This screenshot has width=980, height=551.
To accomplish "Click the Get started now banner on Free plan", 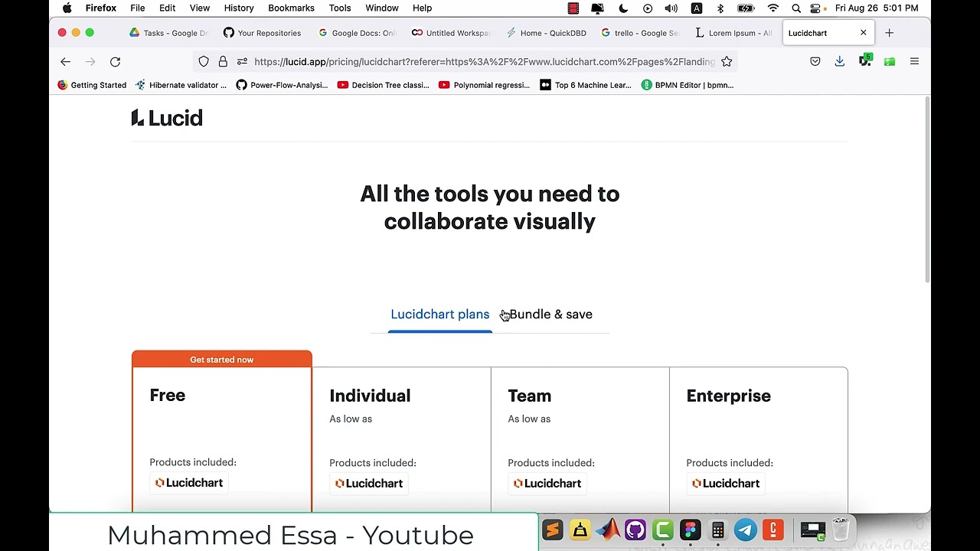I will pos(222,360).
